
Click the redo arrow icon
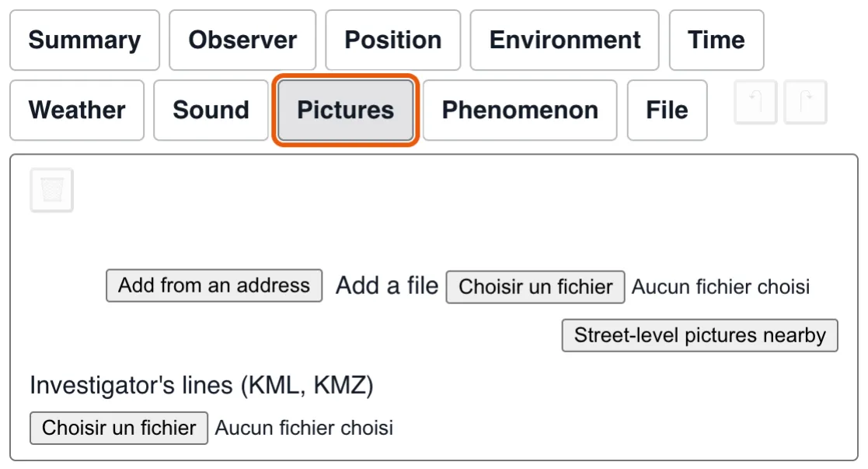point(806,102)
